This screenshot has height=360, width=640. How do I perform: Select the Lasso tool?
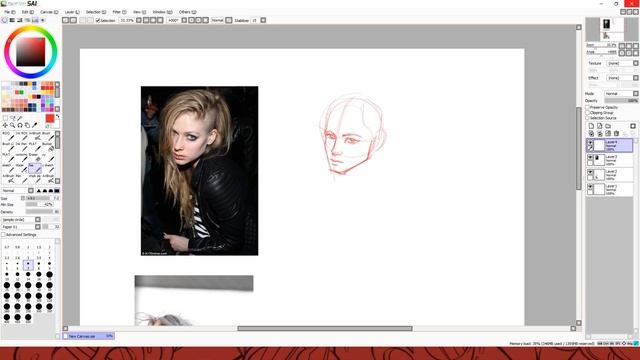coord(13,118)
